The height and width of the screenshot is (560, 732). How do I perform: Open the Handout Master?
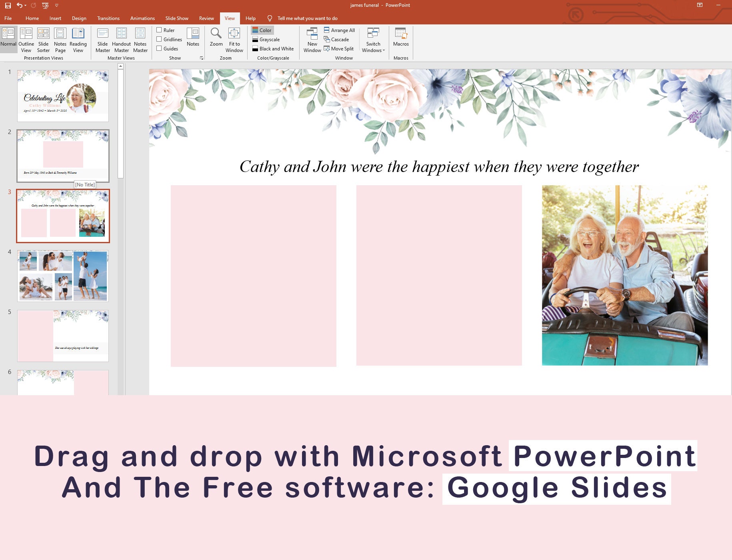click(121, 40)
